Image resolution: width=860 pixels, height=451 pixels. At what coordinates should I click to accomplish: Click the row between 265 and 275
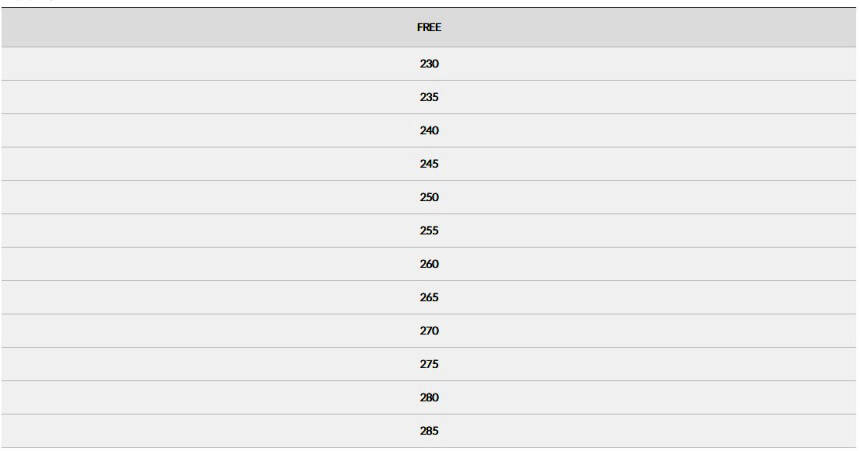pos(429,331)
